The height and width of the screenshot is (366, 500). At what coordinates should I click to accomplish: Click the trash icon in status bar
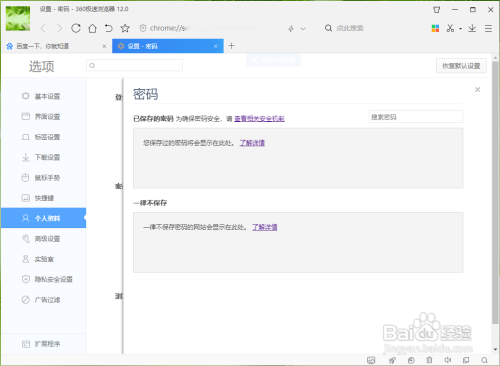tap(429, 360)
